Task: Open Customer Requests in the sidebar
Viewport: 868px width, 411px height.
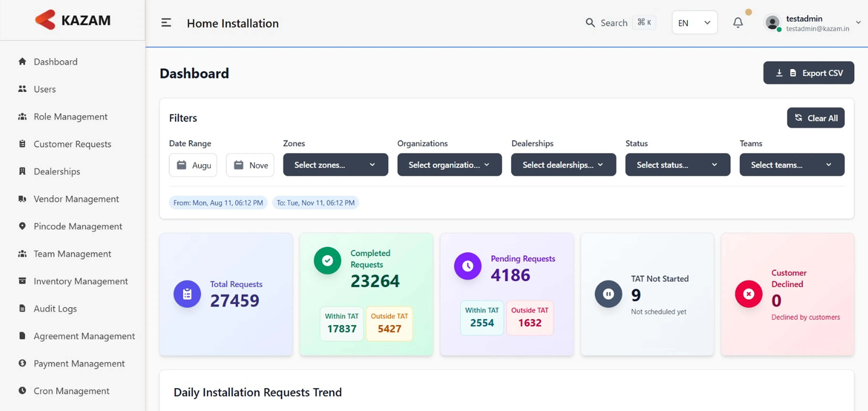Action: coord(72,144)
